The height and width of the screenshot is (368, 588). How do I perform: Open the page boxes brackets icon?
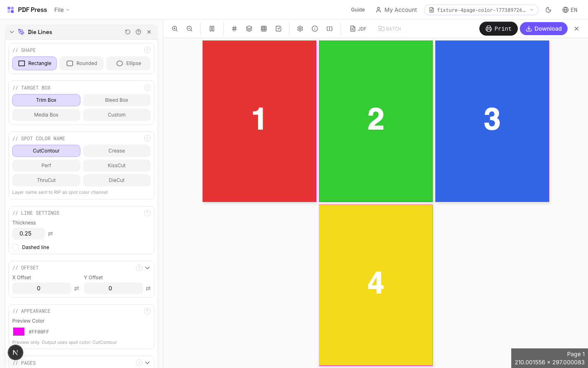tap(330, 29)
